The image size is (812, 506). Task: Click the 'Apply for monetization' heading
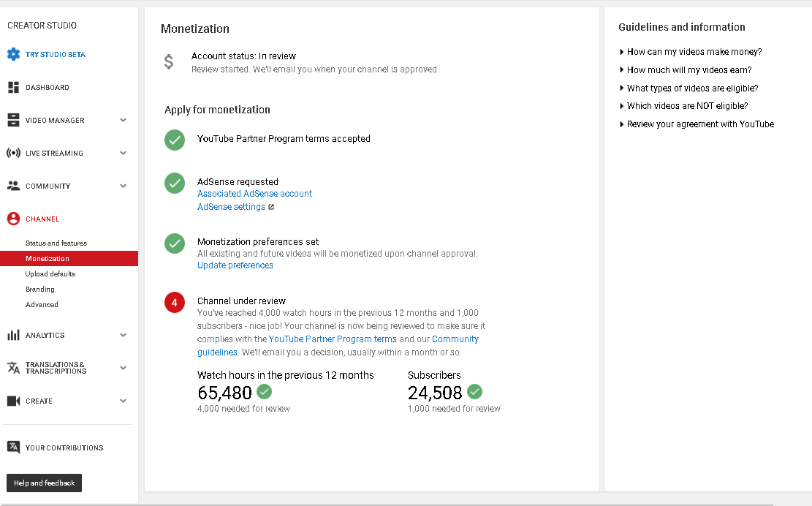click(217, 110)
